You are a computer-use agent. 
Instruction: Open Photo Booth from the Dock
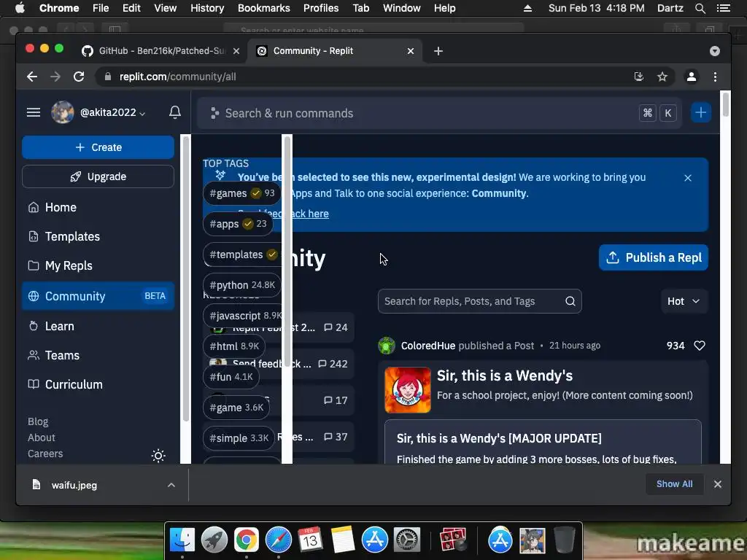pos(452,540)
